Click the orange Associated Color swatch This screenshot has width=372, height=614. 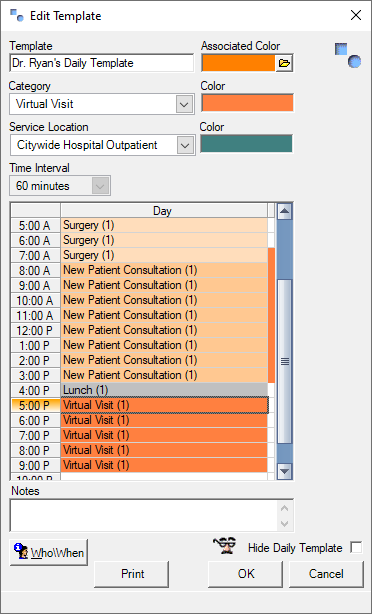(238, 63)
